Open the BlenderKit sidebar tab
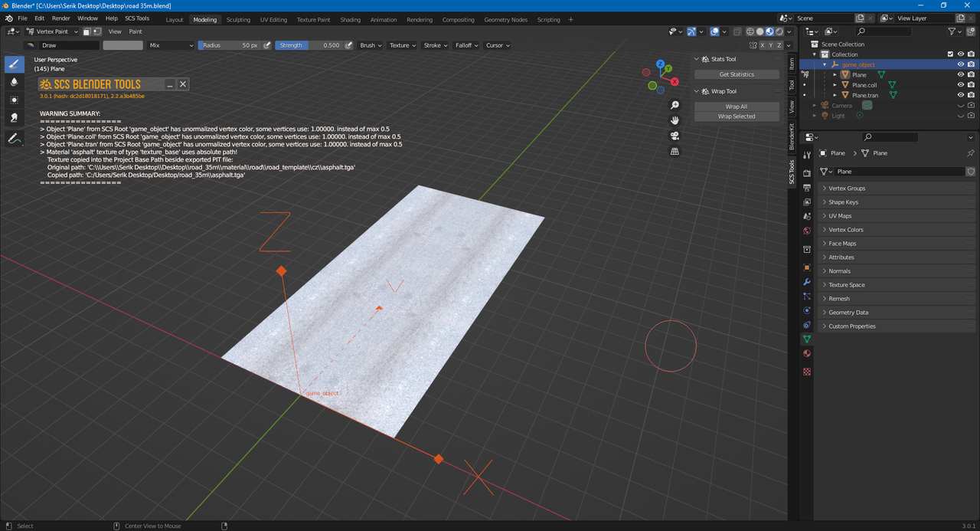Screen dimensions: 980x531 pyautogui.click(x=792, y=136)
